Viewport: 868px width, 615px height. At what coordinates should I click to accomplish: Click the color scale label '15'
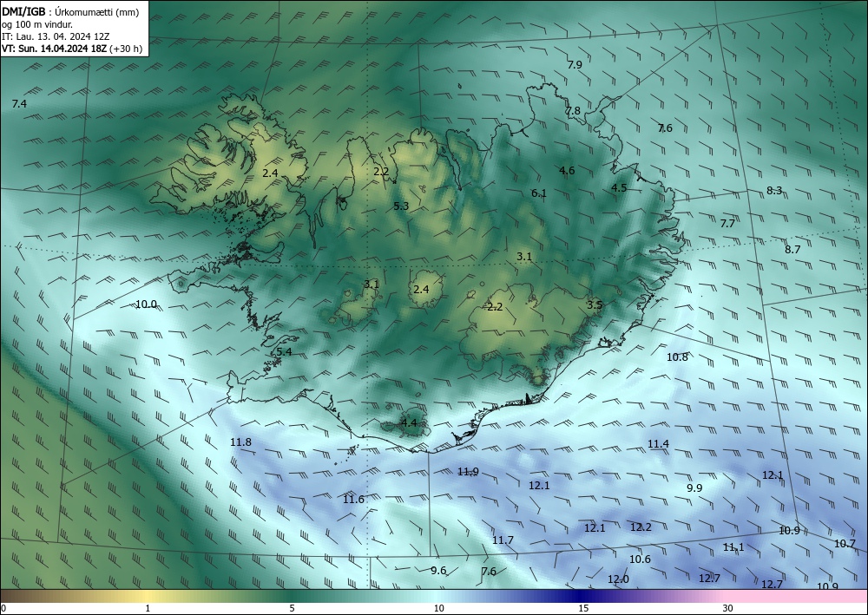(x=583, y=608)
